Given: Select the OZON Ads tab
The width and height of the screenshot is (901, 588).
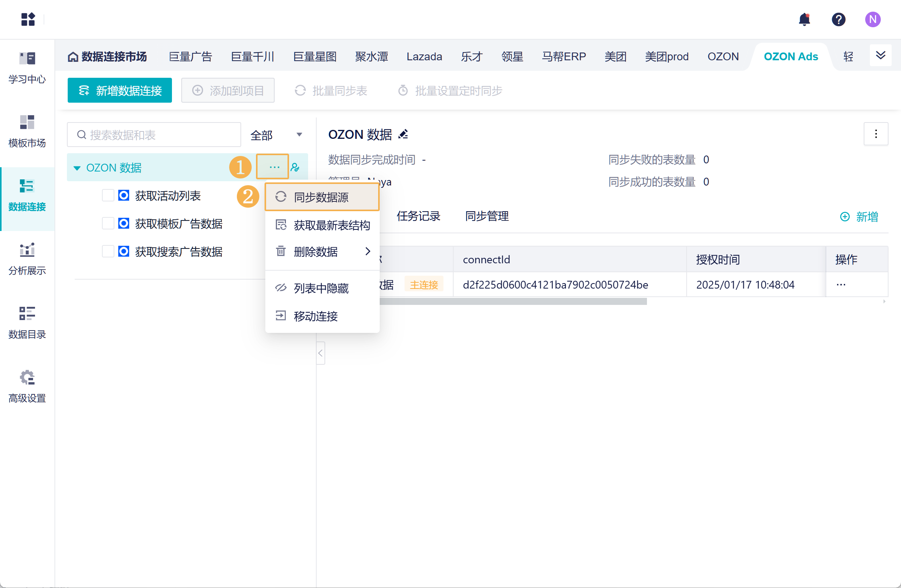Looking at the screenshot, I should click(791, 57).
